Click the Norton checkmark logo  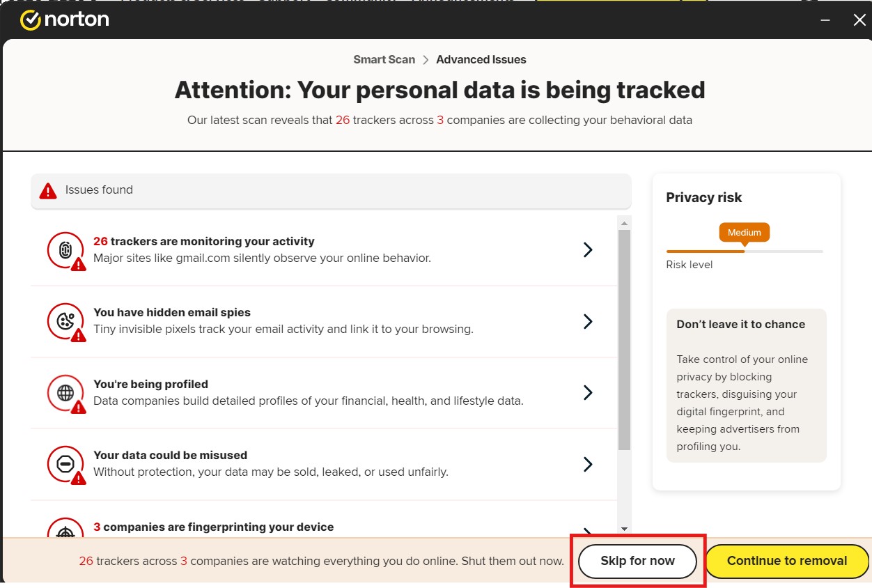[x=31, y=20]
